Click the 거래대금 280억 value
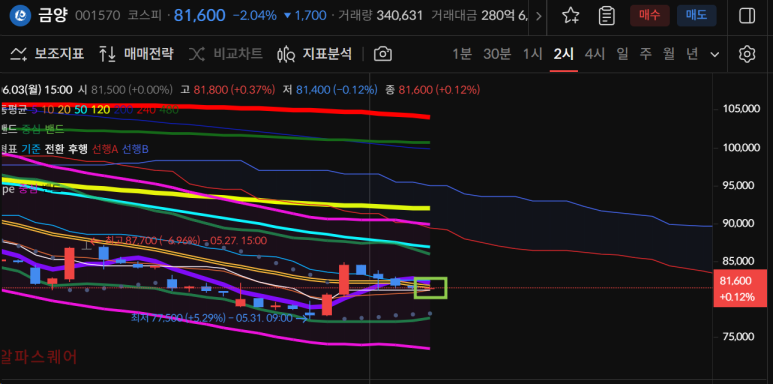This screenshot has height=384, width=773. pyautogui.click(x=480, y=16)
